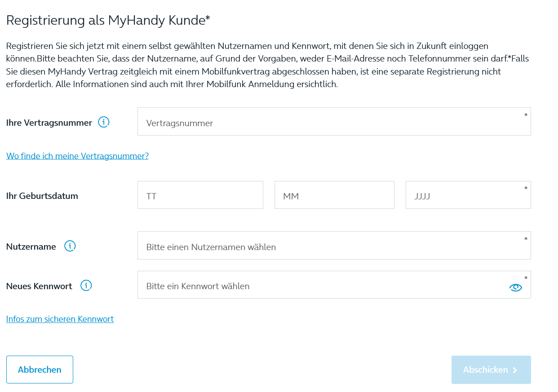
Task: Cancel registration with Abbrechen button
Action: (x=40, y=370)
